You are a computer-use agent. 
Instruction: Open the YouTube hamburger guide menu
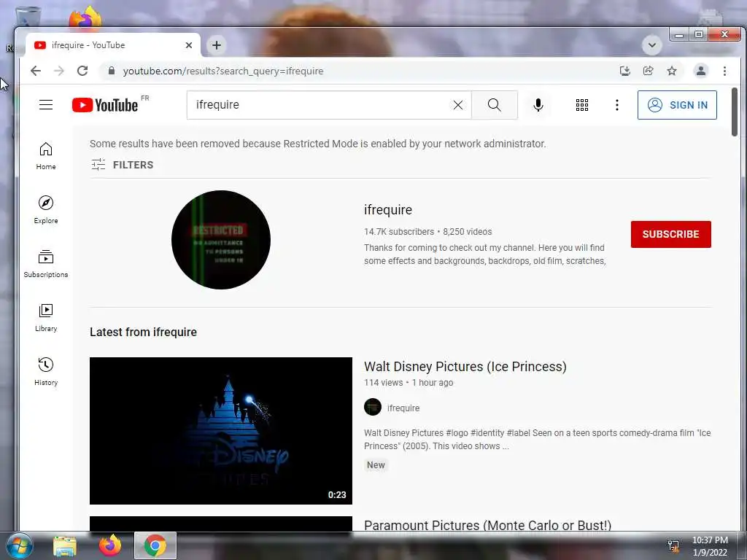point(46,105)
